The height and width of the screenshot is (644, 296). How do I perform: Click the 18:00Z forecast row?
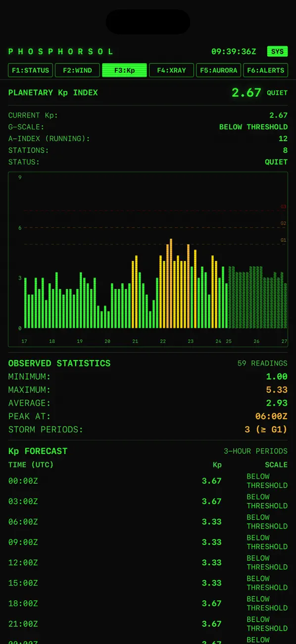pyautogui.click(x=148, y=603)
